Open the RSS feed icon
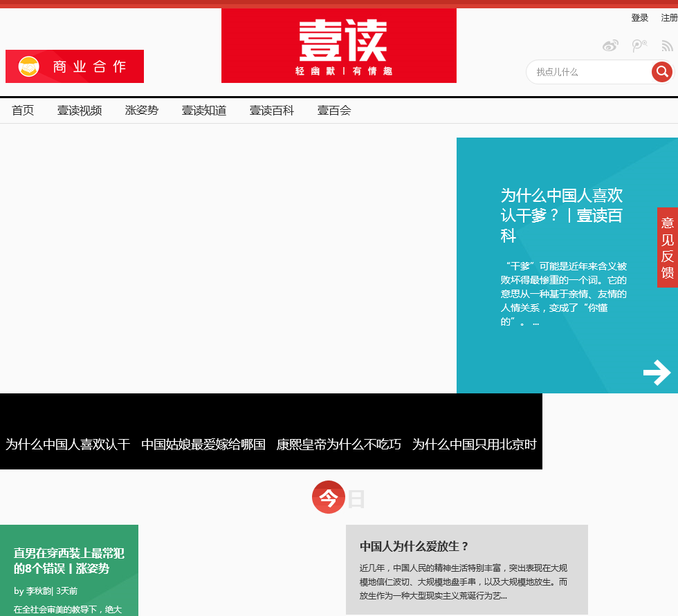 click(667, 46)
